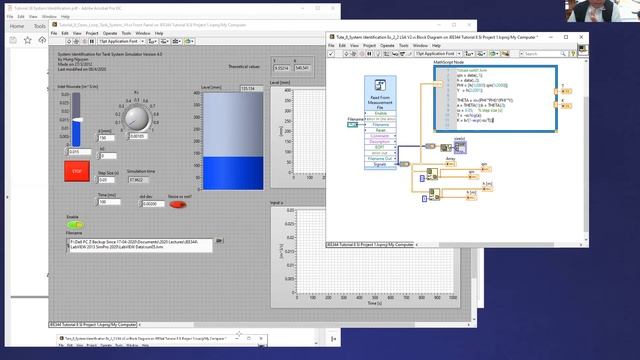The image size is (640, 360).
Task: Click Enter checkmark in block diagram toolbar
Action: [x=331, y=53]
